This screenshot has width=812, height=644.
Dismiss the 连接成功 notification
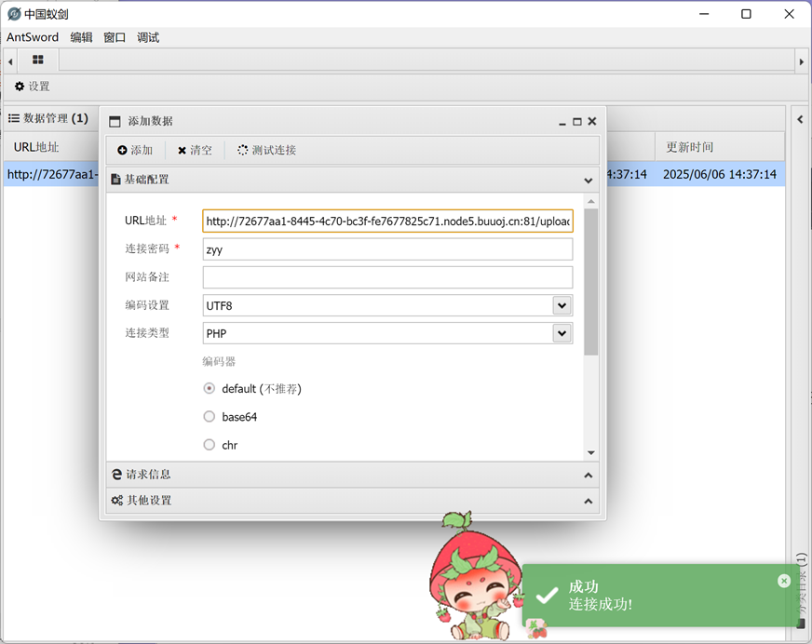[784, 581]
